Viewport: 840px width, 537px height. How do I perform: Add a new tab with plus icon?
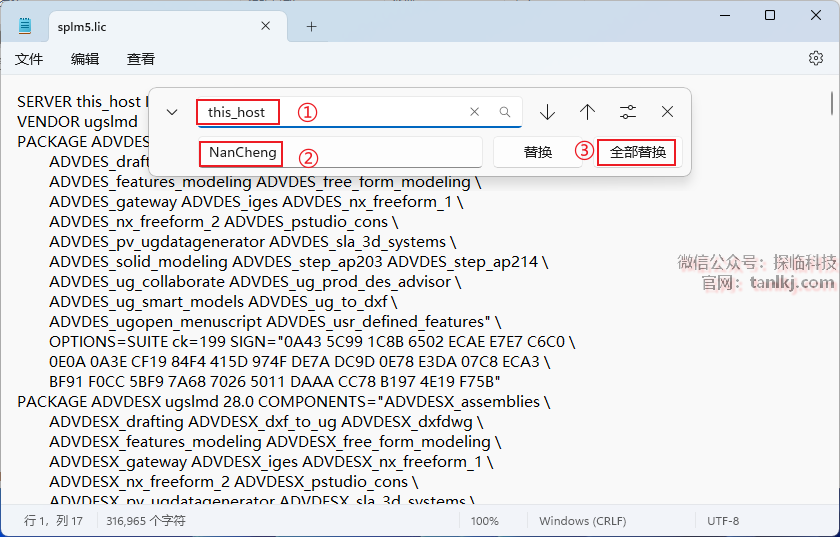click(311, 27)
